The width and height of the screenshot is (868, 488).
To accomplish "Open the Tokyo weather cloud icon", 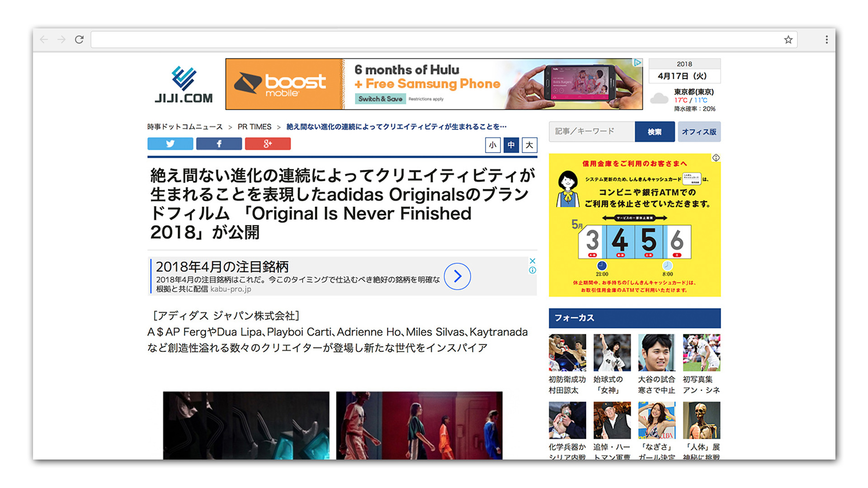I will click(659, 99).
